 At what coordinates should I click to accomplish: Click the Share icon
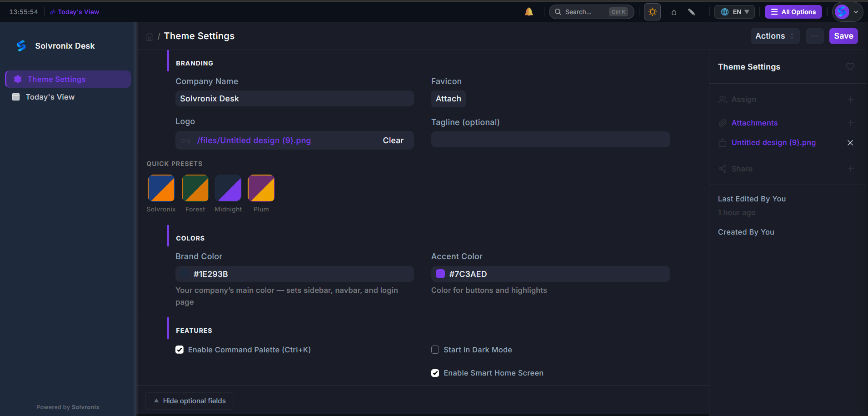point(723,169)
